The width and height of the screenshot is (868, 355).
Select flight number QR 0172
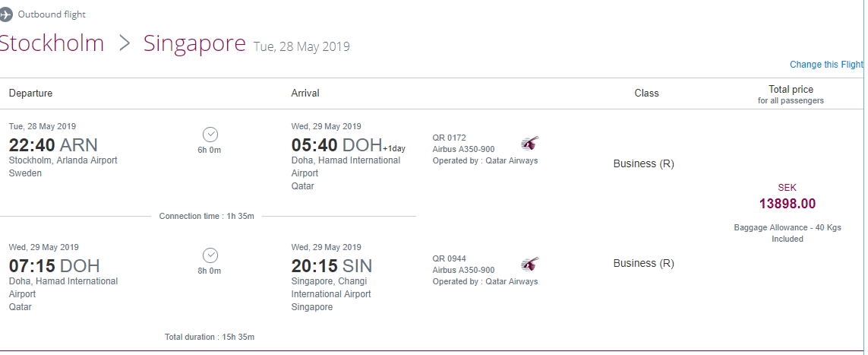pyautogui.click(x=450, y=138)
